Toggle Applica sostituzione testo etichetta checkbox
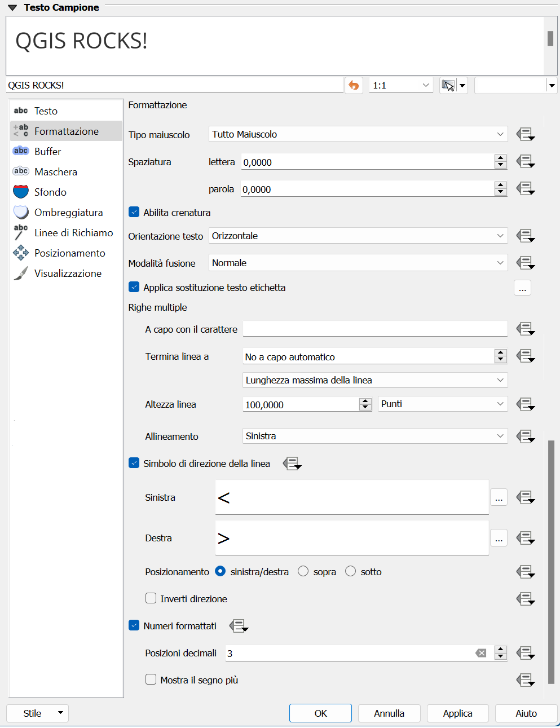 click(x=134, y=287)
